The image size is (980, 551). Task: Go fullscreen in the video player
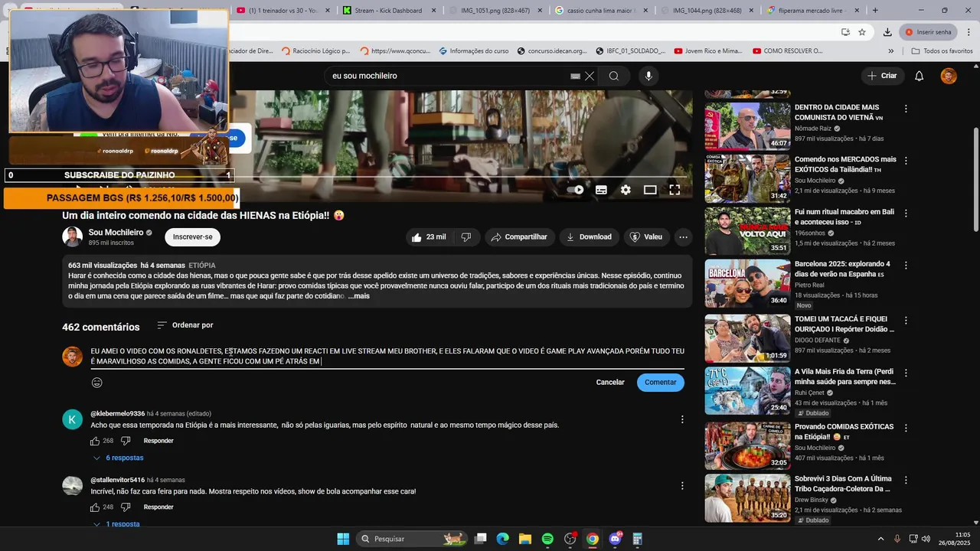[675, 190]
